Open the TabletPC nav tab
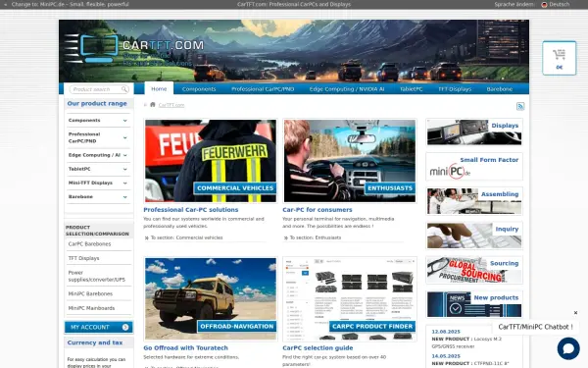 411,89
